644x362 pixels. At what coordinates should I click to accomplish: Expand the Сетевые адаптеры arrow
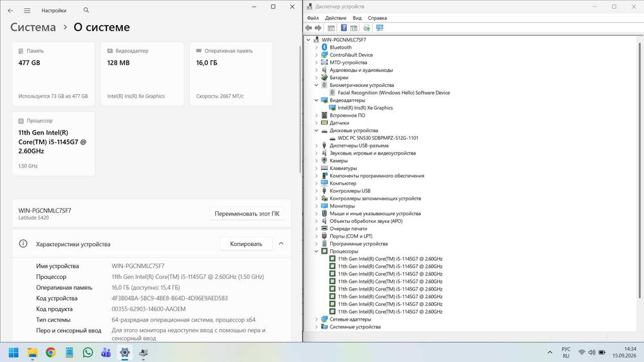pos(316,319)
